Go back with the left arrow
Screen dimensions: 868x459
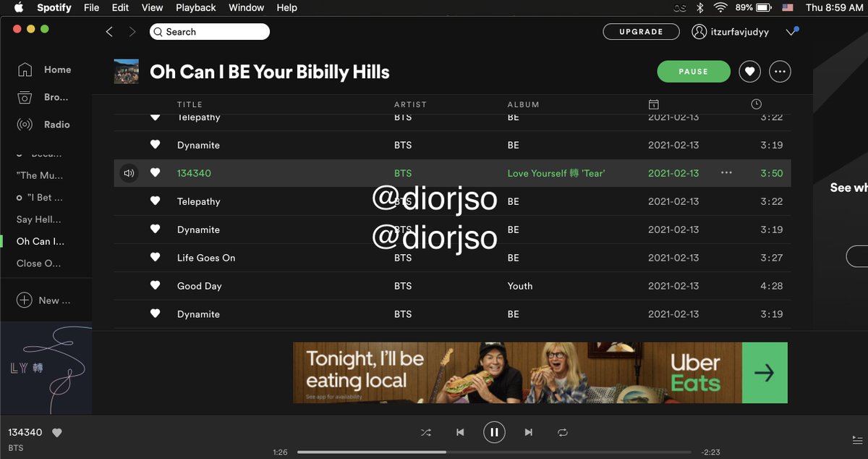click(109, 32)
